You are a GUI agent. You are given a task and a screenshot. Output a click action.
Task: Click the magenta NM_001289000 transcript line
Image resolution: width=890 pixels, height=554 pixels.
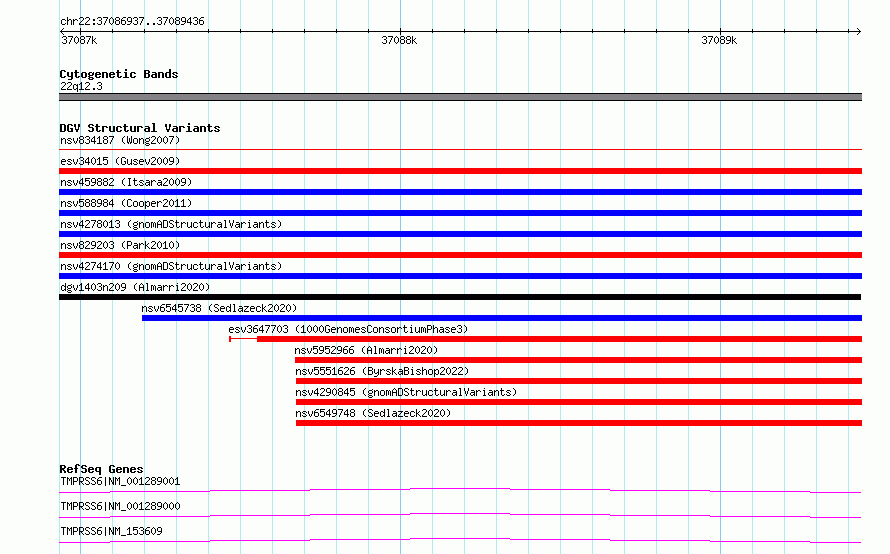460,515
